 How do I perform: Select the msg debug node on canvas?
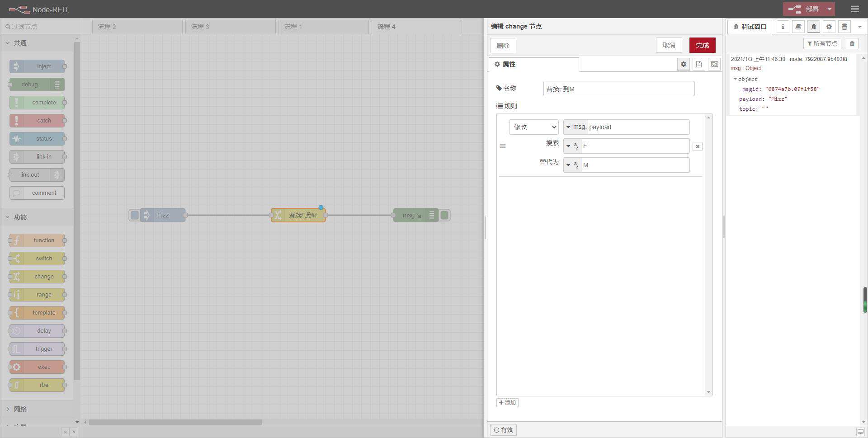416,215
